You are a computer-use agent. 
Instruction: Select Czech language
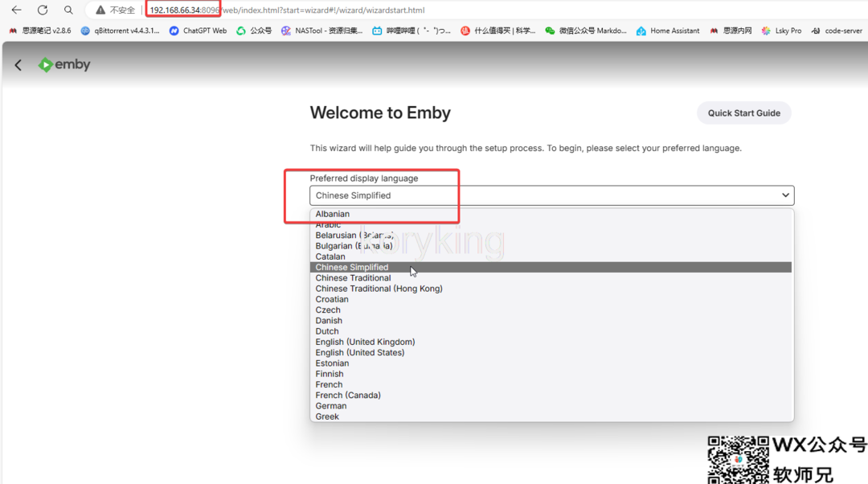pyautogui.click(x=551, y=310)
